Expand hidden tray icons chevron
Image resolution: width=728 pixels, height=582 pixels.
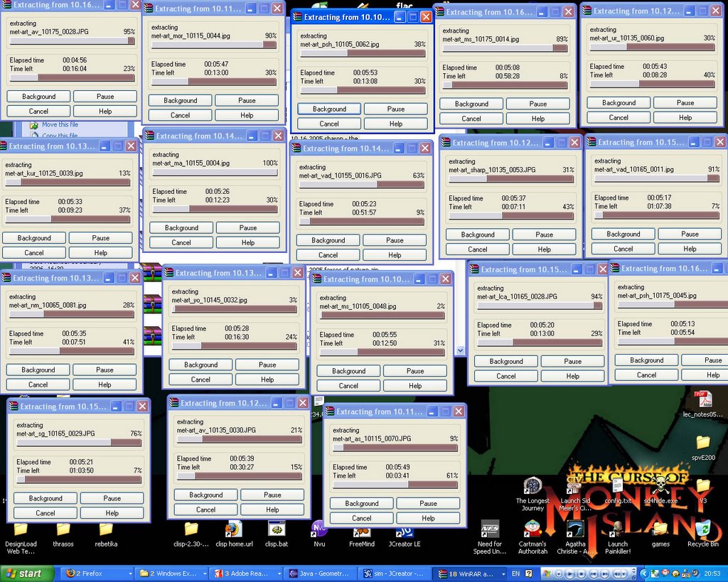pyautogui.click(x=644, y=573)
